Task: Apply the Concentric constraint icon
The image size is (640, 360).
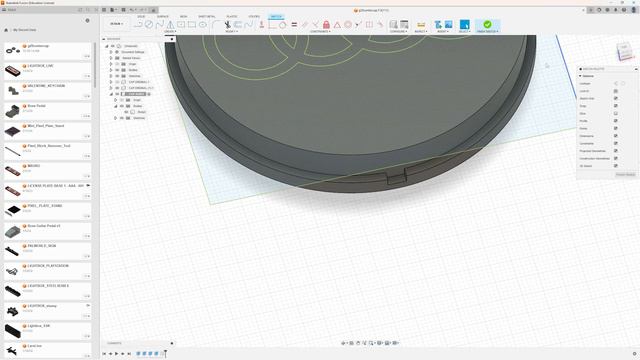Action: coord(348,25)
